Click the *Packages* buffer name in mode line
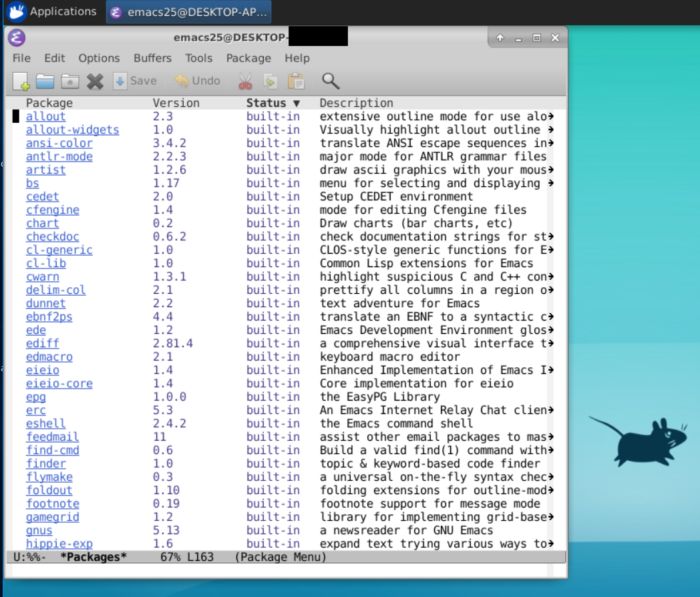This screenshot has height=597, width=700. pos(94,558)
